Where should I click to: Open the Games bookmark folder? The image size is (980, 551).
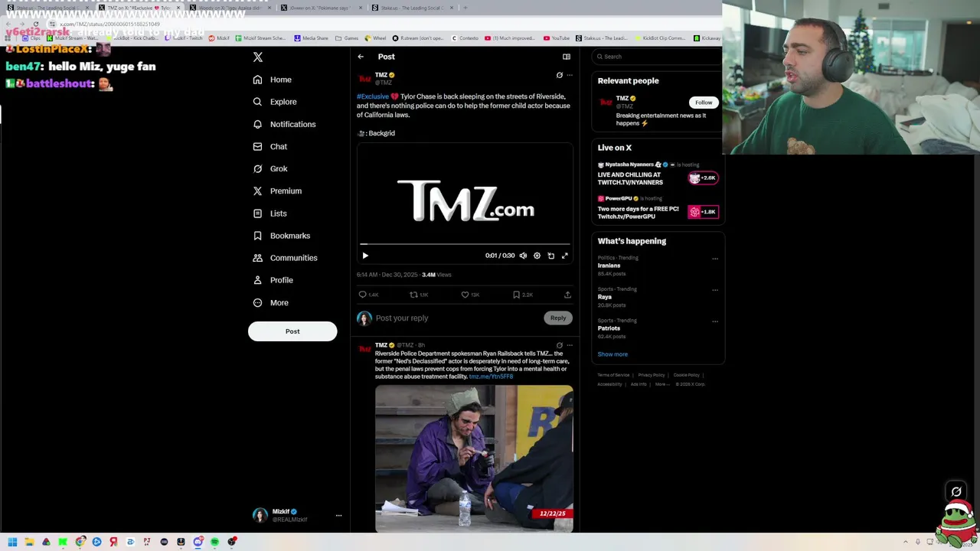tap(347, 38)
